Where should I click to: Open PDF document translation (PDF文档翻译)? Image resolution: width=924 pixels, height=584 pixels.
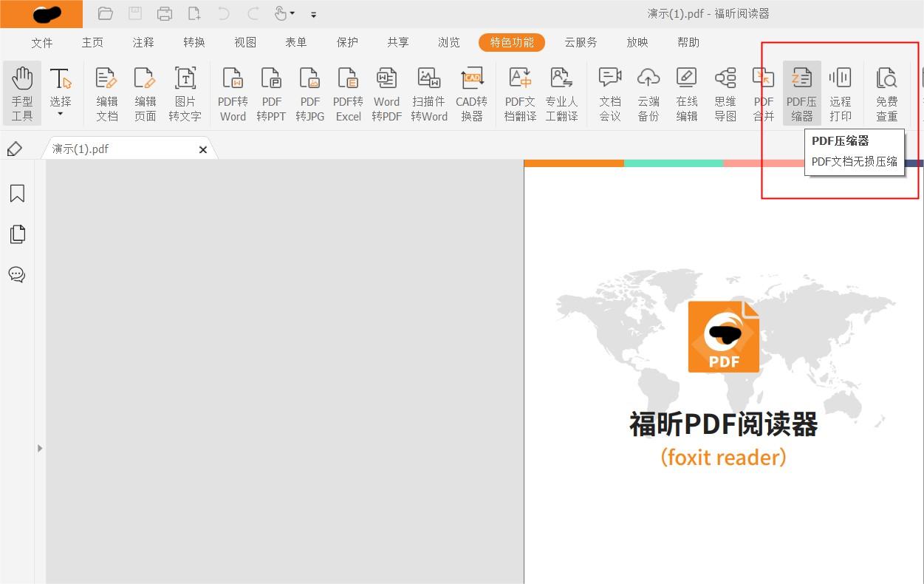point(520,93)
